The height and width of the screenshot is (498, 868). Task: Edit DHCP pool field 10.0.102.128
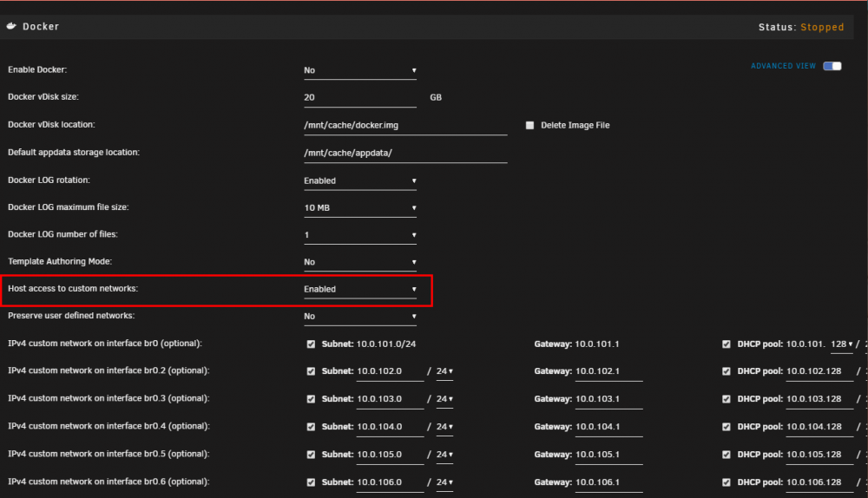pos(820,371)
